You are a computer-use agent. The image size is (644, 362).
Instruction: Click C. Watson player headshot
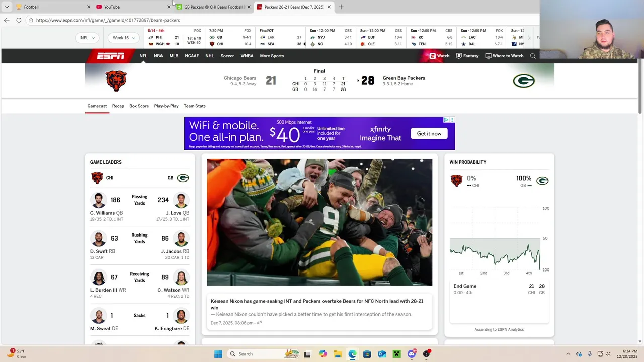(181, 277)
